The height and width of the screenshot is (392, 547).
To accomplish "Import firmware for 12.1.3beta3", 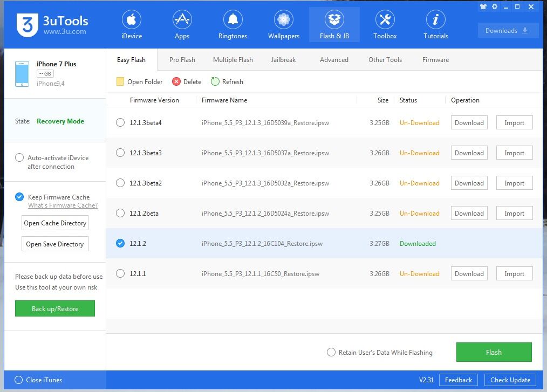I will point(515,153).
